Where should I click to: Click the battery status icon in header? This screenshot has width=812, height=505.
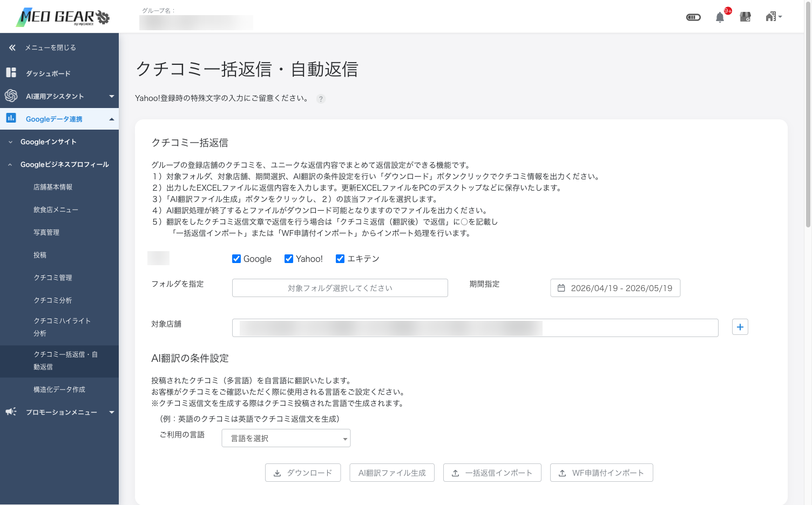[693, 17]
